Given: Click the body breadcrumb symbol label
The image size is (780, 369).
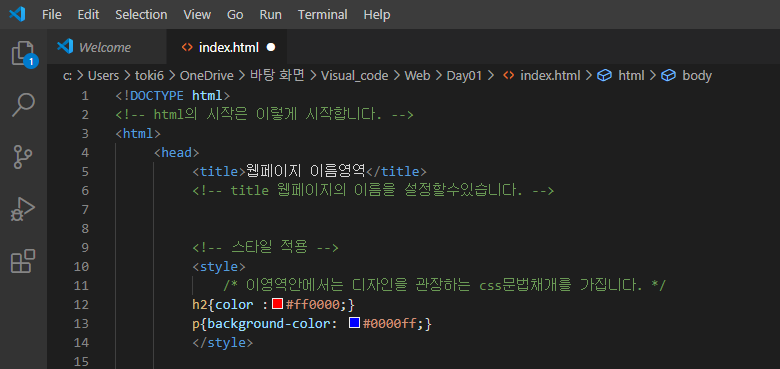Looking at the screenshot, I should 697,76.
